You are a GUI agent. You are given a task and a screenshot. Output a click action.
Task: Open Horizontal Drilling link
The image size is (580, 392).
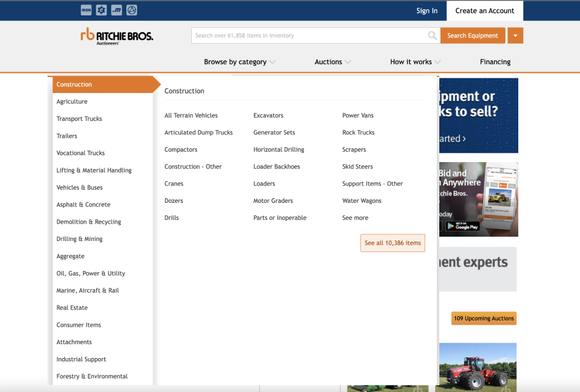coord(278,150)
